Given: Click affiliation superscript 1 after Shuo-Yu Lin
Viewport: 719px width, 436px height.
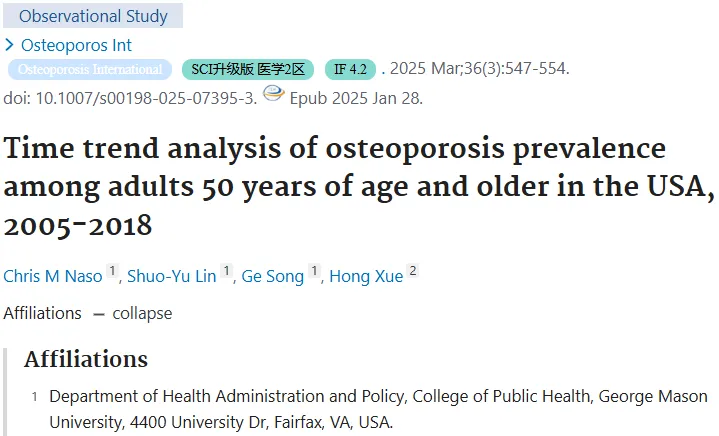Looking at the screenshot, I should [x=227, y=271].
